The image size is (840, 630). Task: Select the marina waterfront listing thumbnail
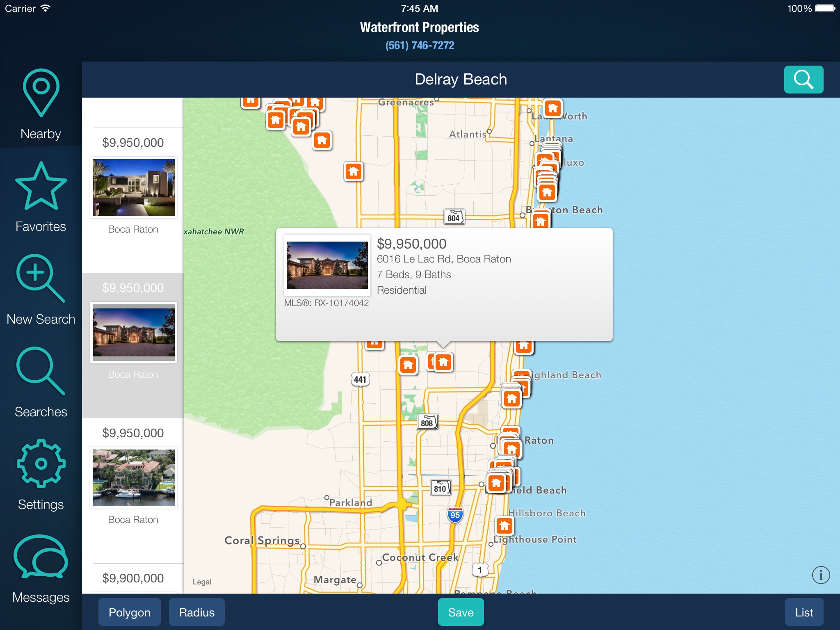click(x=133, y=478)
